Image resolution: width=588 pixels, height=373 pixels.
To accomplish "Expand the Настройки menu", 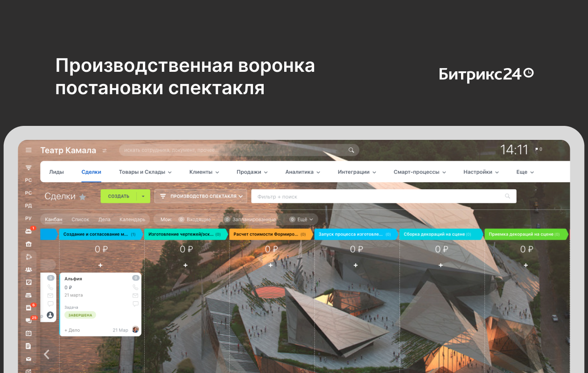I will click(x=481, y=172).
